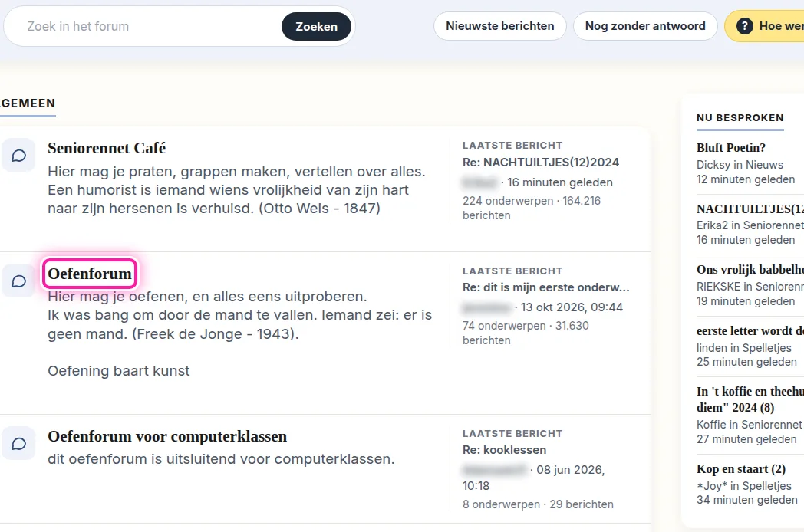Click the Zoeken search button

click(x=316, y=27)
